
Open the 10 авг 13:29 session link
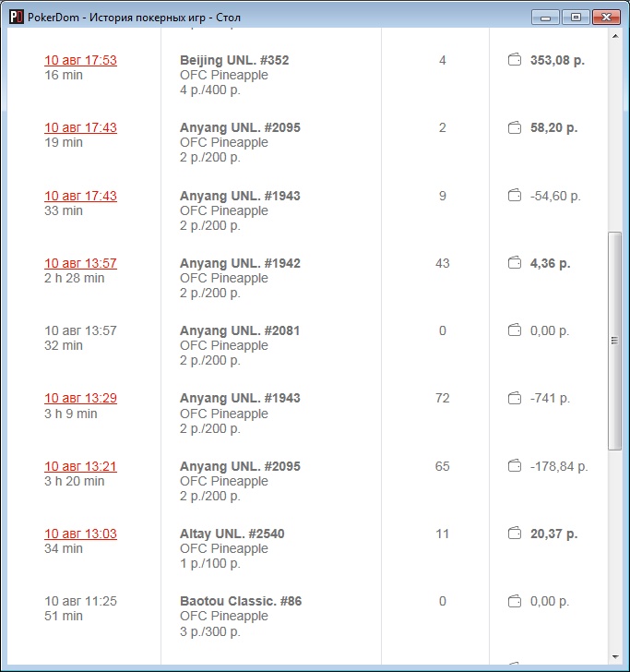(80, 398)
